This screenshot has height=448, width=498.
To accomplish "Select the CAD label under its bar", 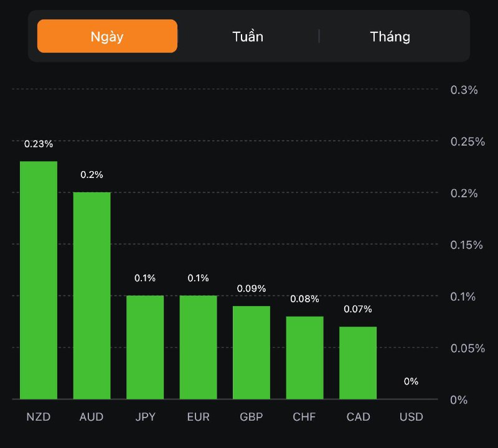I will [358, 416].
